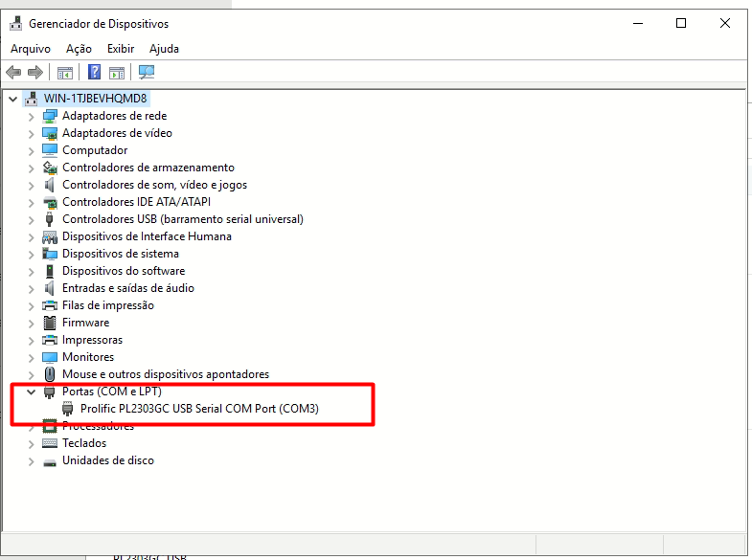The height and width of the screenshot is (560, 752).
Task: Open the Ação menu
Action: click(80, 49)
